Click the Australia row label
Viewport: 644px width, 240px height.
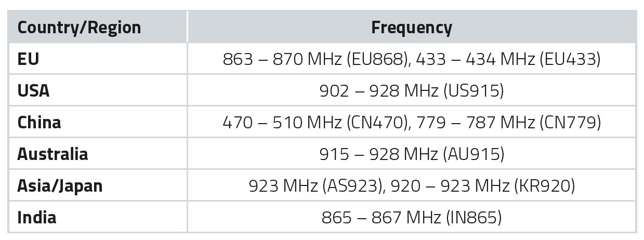pos(52,154)
